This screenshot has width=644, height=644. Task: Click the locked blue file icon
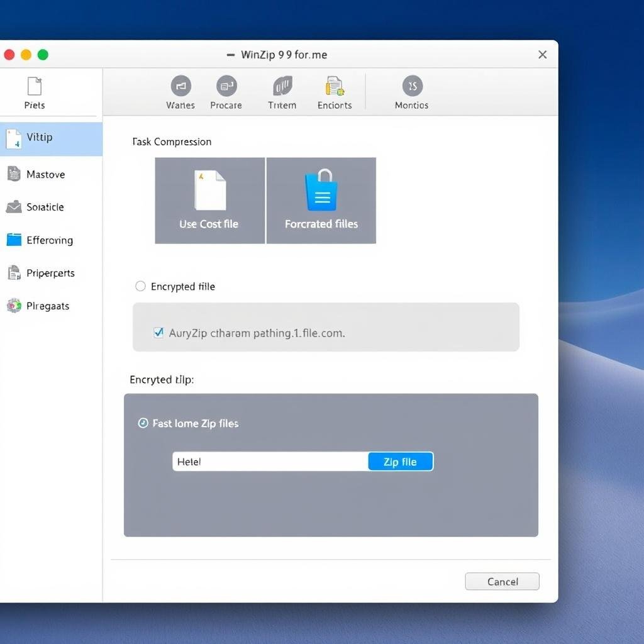tap(321, 189)
